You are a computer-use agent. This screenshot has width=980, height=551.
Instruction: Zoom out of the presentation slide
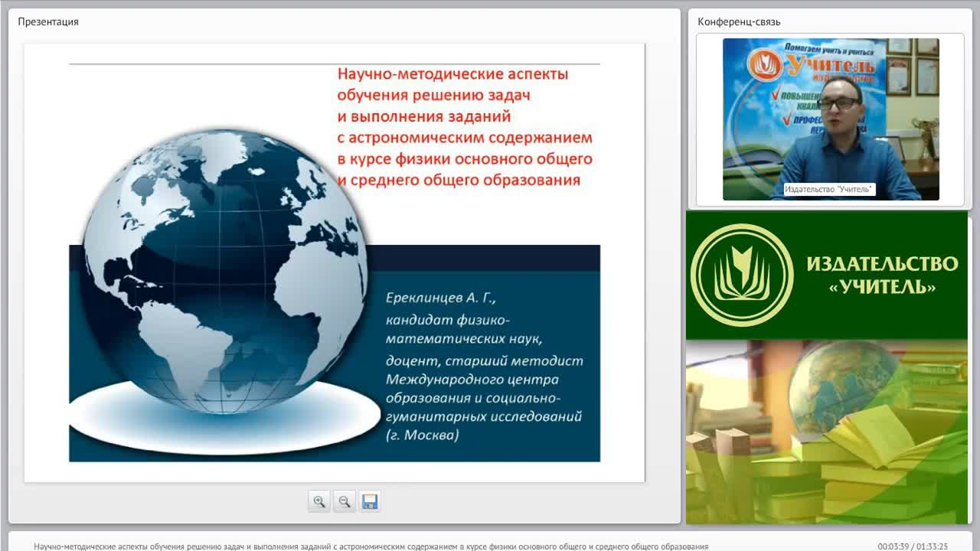(x=345, y=501)
